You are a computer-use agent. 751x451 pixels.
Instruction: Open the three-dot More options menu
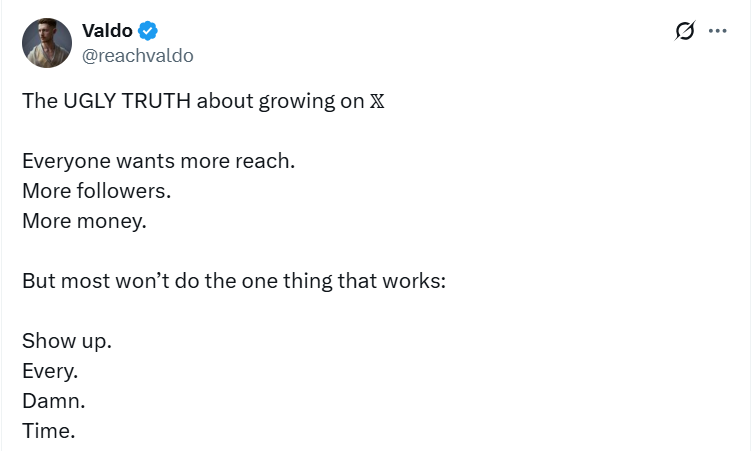(717, 31)
